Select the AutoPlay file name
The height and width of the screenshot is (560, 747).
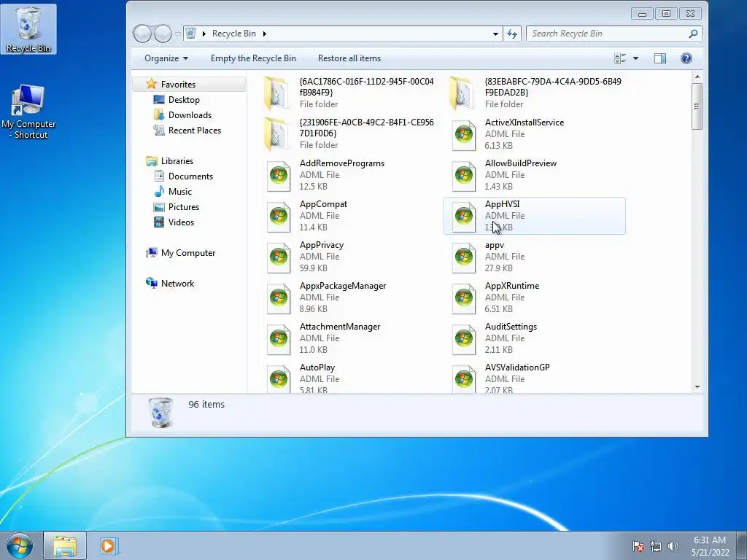(317, 367)
